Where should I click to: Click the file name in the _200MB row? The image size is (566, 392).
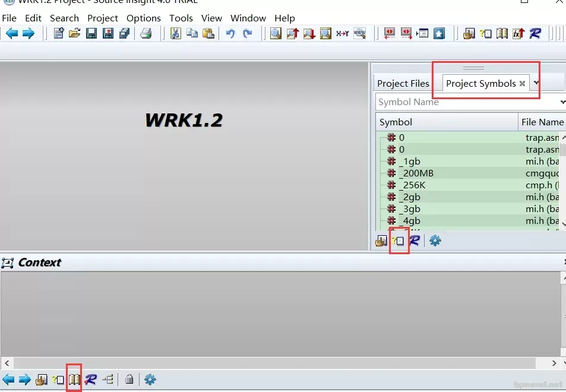[542, 173]
